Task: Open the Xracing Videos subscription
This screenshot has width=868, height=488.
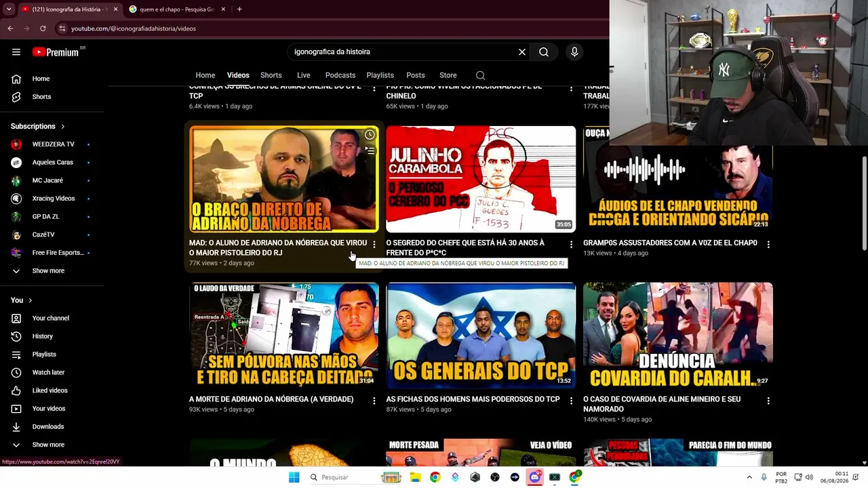Action: pos(52,199)
